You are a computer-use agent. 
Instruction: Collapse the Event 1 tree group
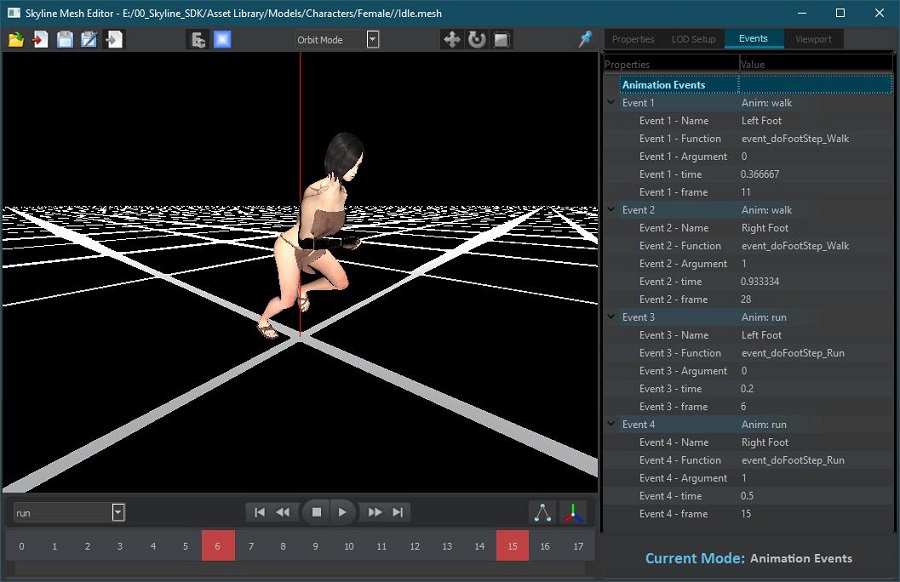611,103
